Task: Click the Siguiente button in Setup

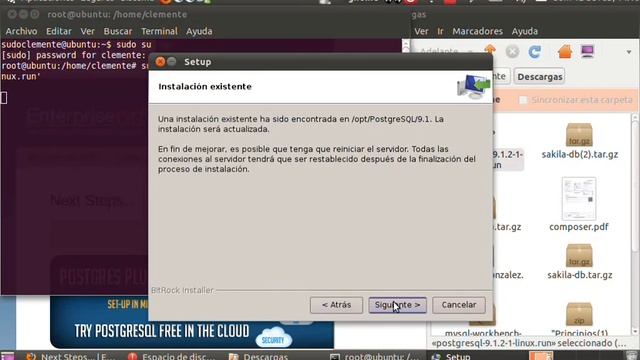Action: tap(397, 305)
